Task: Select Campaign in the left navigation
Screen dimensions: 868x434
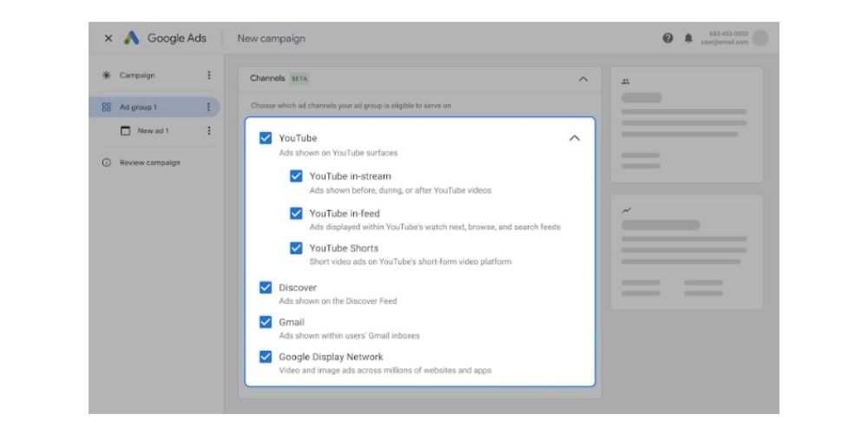Action: (136, 76)
